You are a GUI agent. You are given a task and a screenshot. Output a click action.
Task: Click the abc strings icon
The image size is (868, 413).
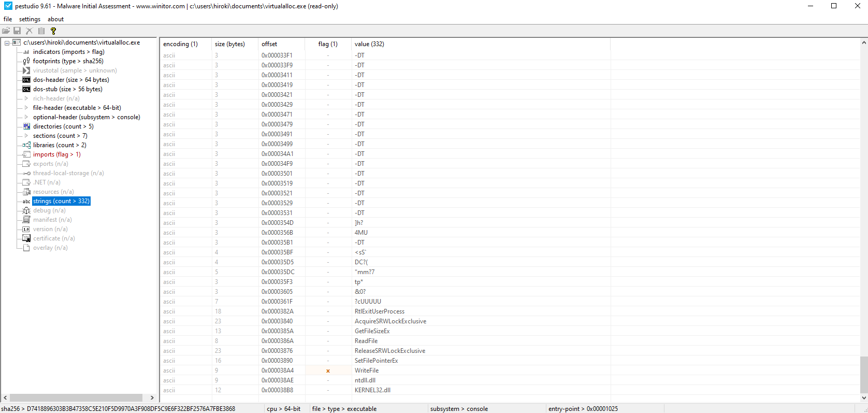point(26,201)
